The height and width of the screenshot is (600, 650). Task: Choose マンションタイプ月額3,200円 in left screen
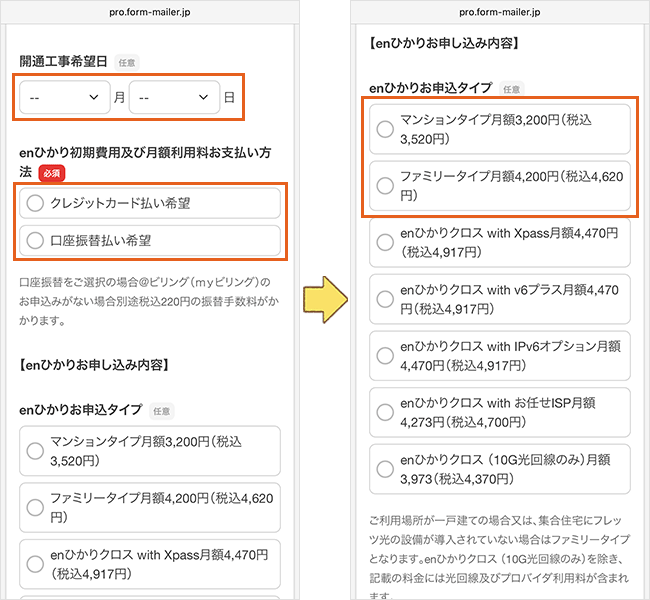[x=150, y=451]
